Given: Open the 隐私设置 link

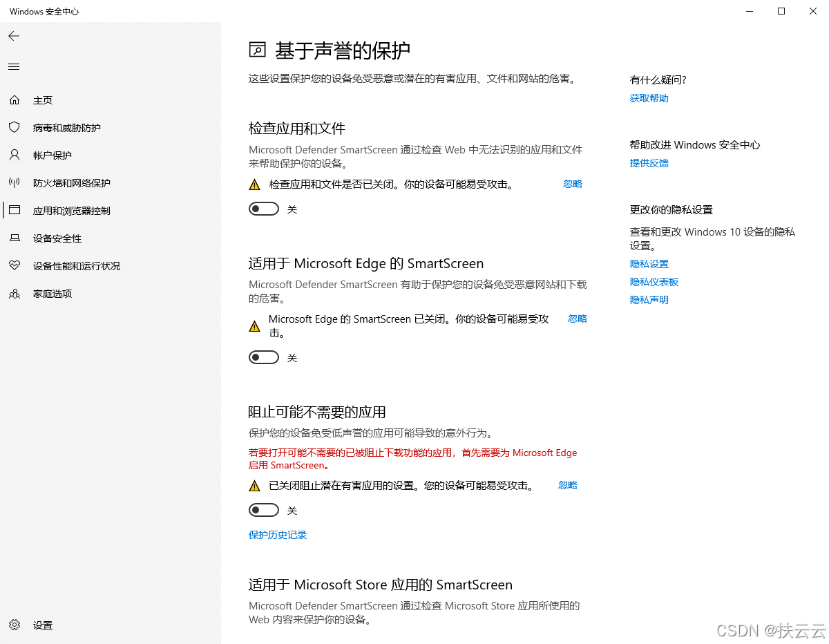Looking at the screenshot, I should 649,264.
